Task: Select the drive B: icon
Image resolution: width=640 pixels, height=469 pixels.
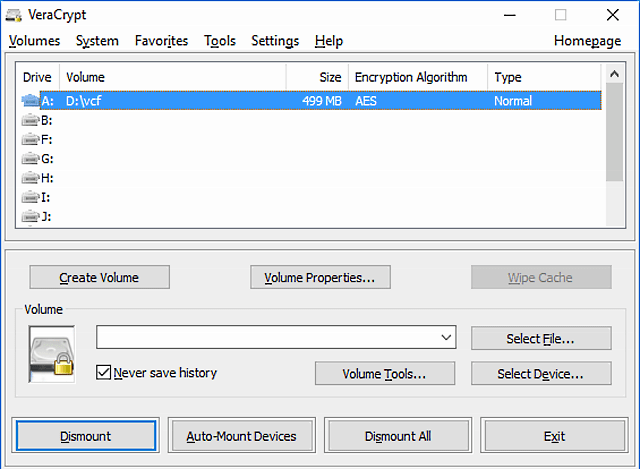Action: [x=30, y=120]
